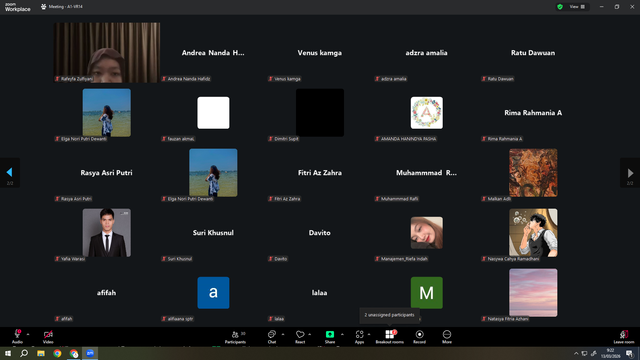Select alifiaana sptr blue 'a' avatar
The height and width of the screenshot is (360, 640).
[213, 293]
